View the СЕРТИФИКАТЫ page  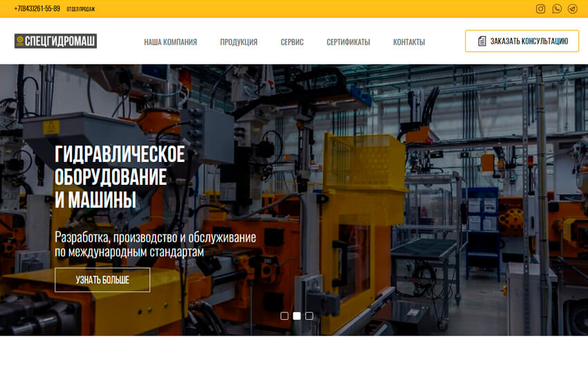pyautogui.click(x=348, y=42)
